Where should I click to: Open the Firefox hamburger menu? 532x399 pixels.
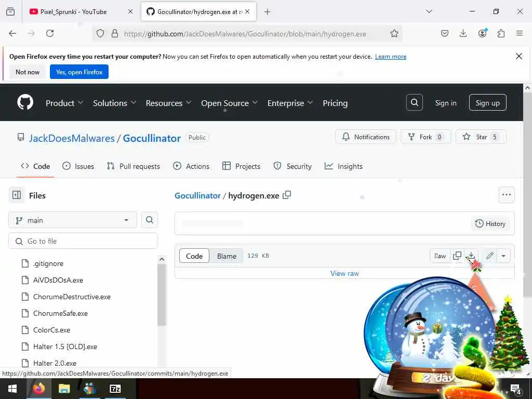pyautogui.click(x=519, y=33)
